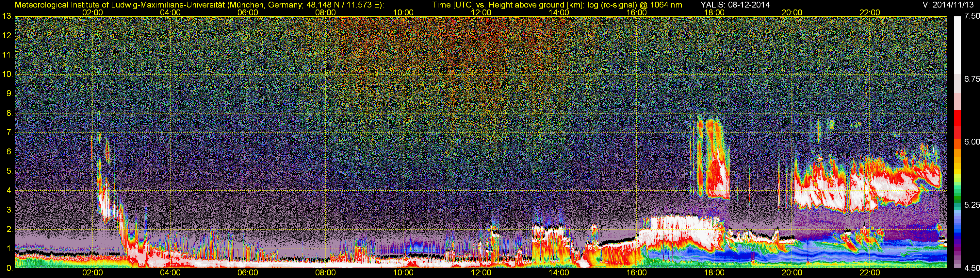This screenshot has height=278, width=980.
Task: Click the 14:00 label on the bottom time axis
Action: click(x=559, y=273)
